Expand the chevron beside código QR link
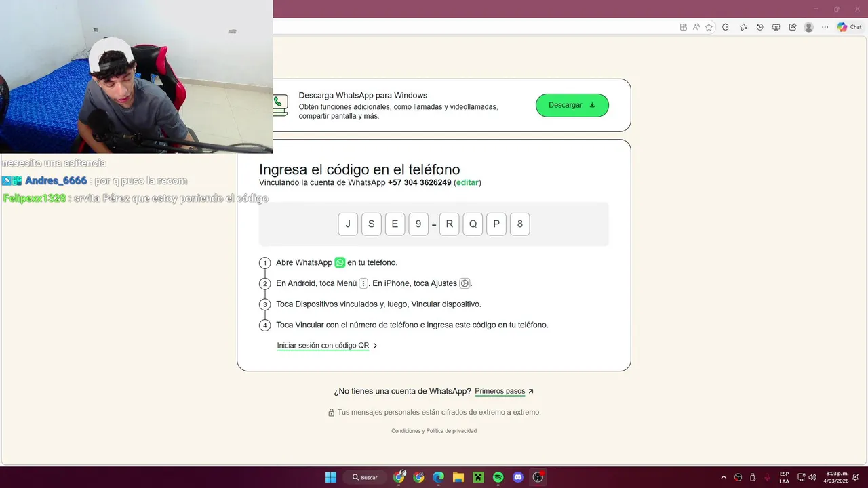This screenshot has width=868, height=488. point(376,346)
